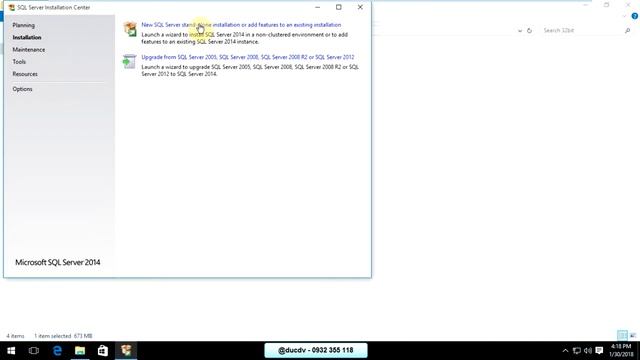Click New SQL Server stand-alone installation link

pyautogui.click(x=241, y=25)
